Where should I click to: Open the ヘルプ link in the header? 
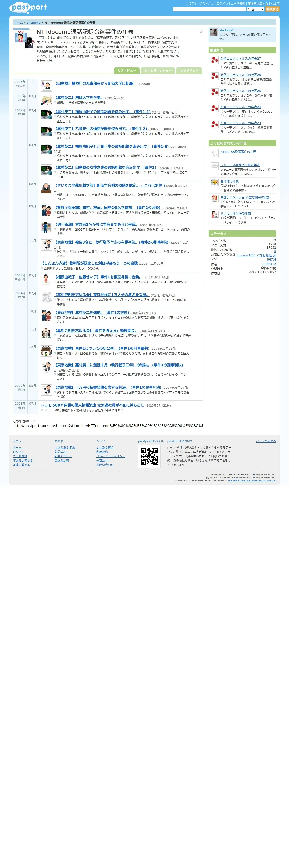click(275, 3)
